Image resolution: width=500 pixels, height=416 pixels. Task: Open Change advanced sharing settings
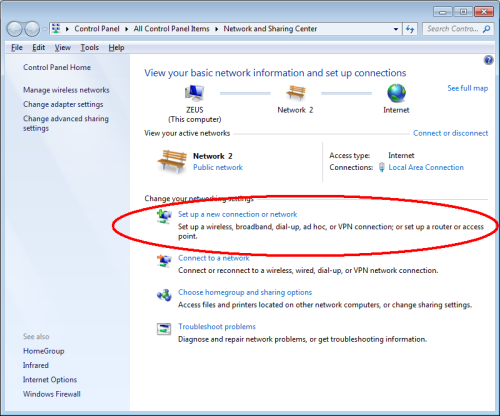(x=66, y=123)
